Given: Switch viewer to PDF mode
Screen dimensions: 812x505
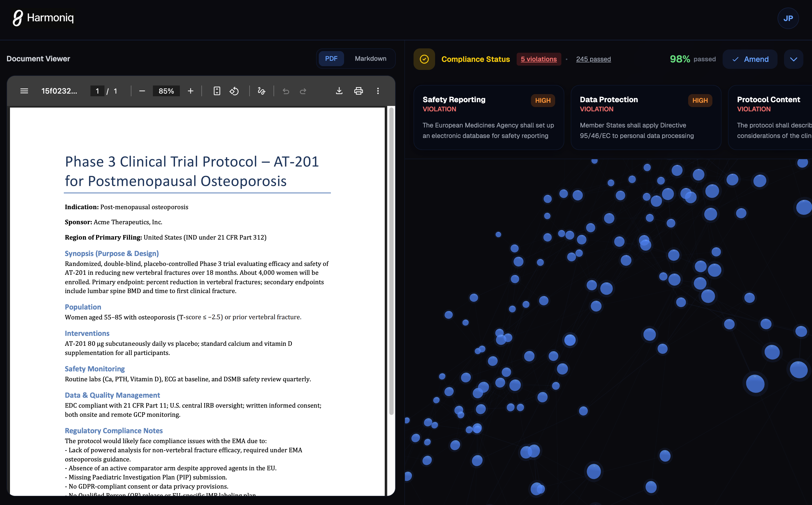Looking at the screenshot, I should point(331,59).
